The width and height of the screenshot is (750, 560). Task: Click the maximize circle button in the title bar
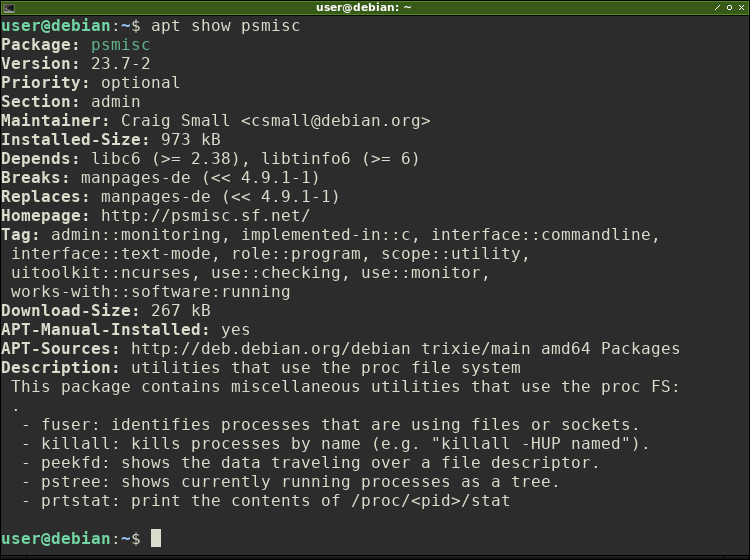(x=729, y=7)
